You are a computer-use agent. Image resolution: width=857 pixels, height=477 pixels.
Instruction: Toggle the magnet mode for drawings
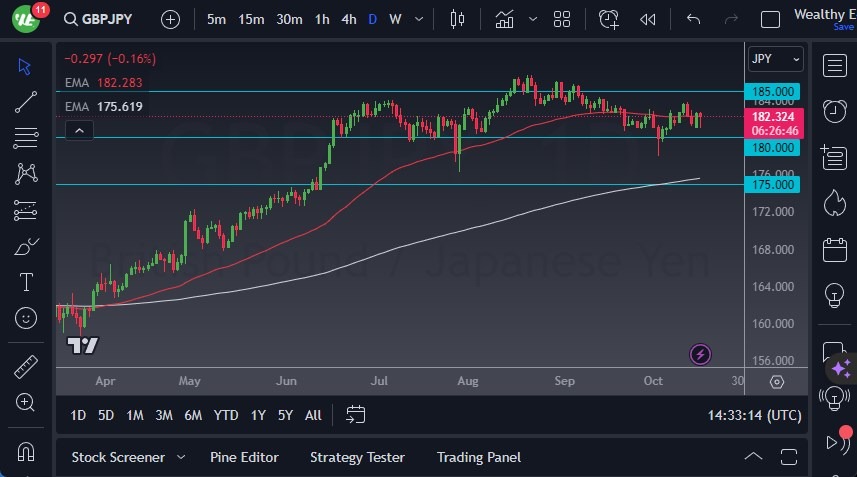tap(26, 451)
